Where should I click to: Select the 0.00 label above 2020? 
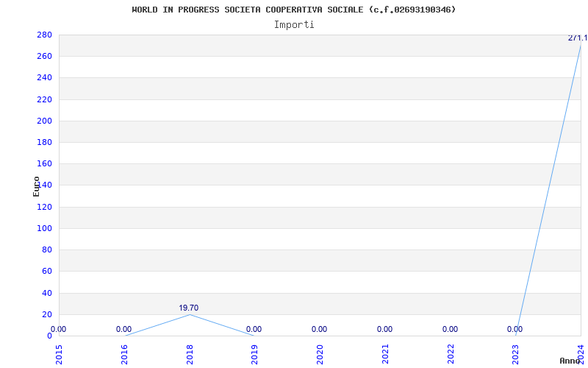[319, 329]
